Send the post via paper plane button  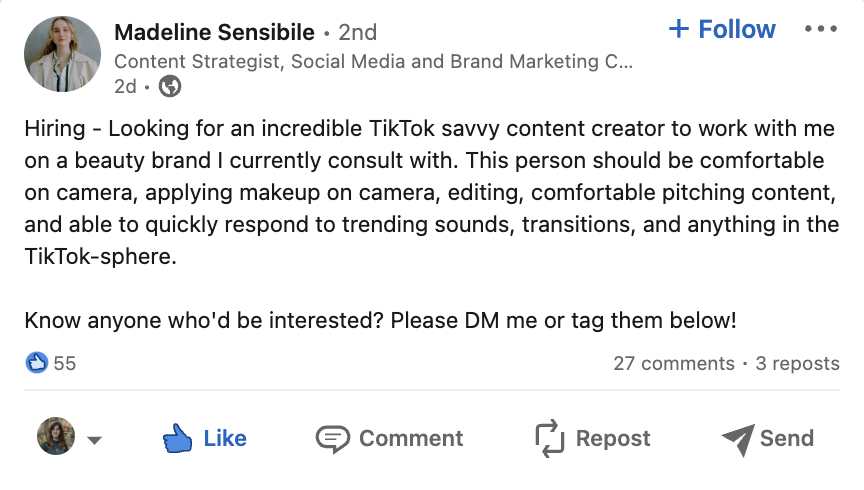pyautogui.click(x=766, y=438)
